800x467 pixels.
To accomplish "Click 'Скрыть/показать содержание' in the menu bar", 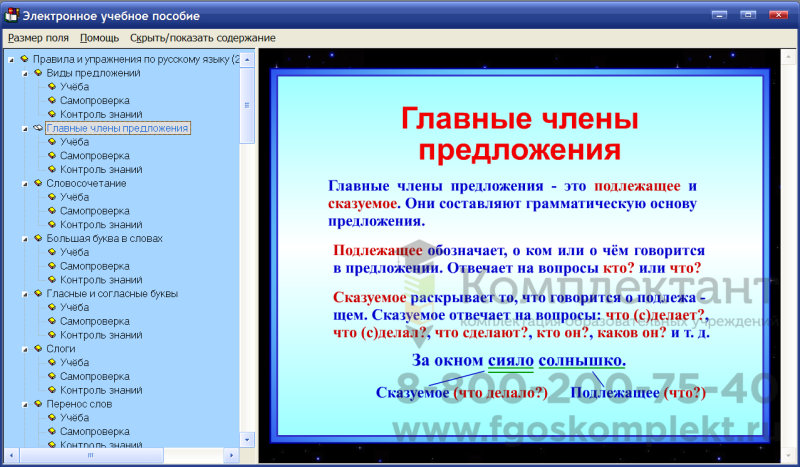I will [203, 38].
